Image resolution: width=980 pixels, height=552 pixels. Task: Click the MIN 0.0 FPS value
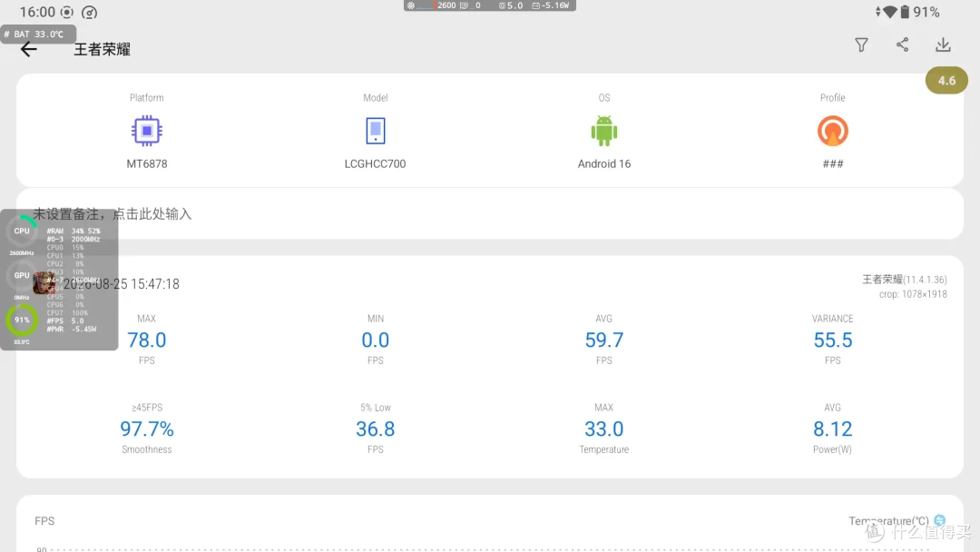[x=375, y=340]
